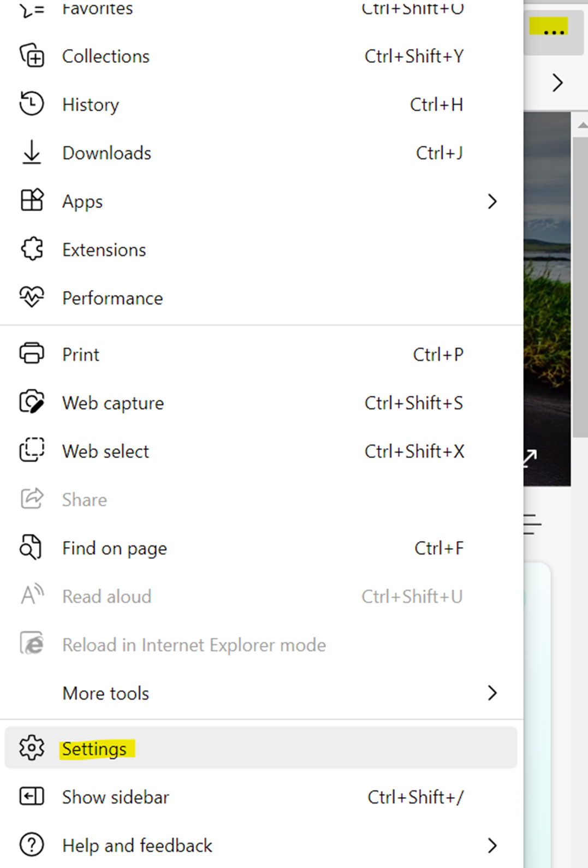Image resolution: width=588 pixels, height=868 pixels.
Task: Select Show sidebar menu item
Action: pyautogui.click(x=116, y=797)
